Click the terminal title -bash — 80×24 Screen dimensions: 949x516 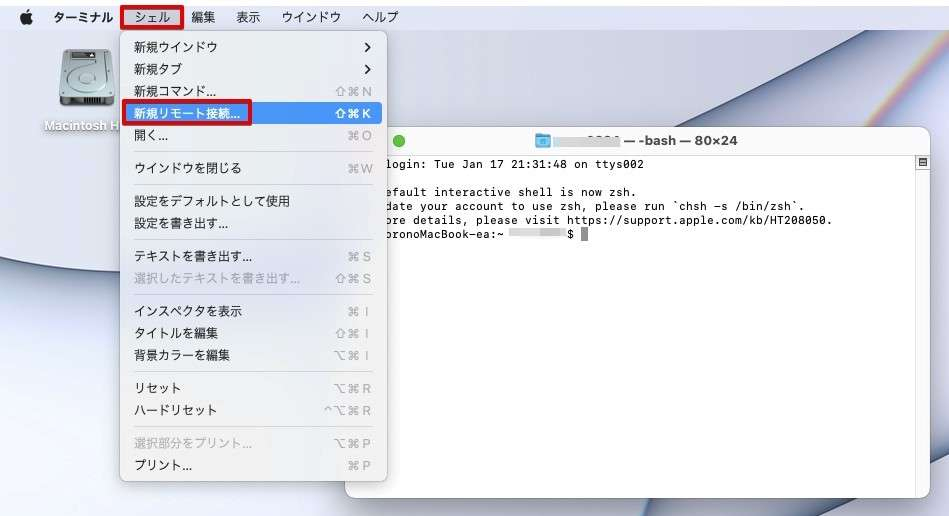[680, 141]
